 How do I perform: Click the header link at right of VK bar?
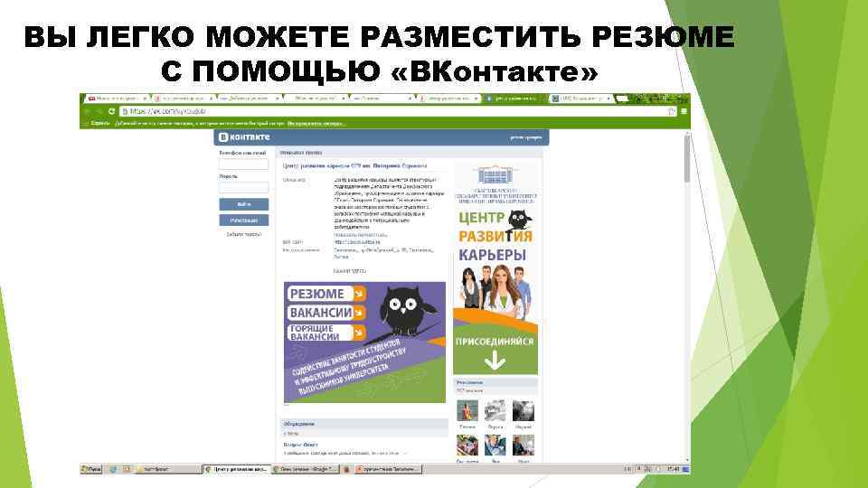tap(525, 137)
